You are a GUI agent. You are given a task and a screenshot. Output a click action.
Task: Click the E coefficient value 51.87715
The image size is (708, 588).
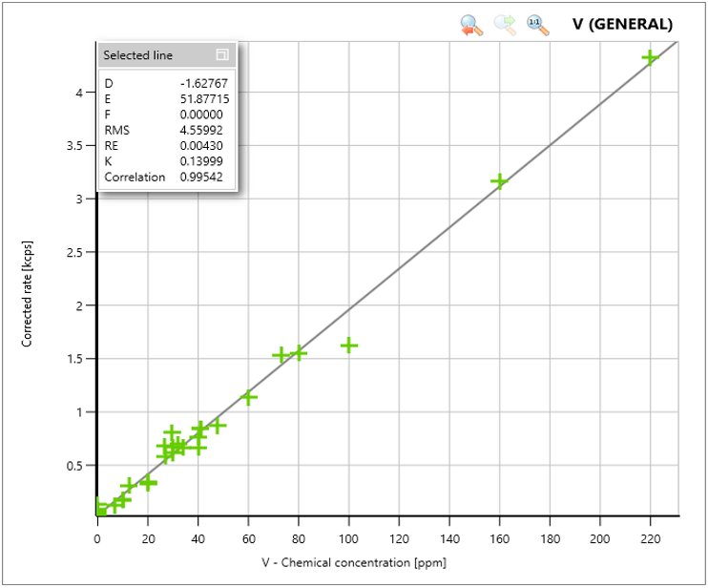click(x=205, y=98)
